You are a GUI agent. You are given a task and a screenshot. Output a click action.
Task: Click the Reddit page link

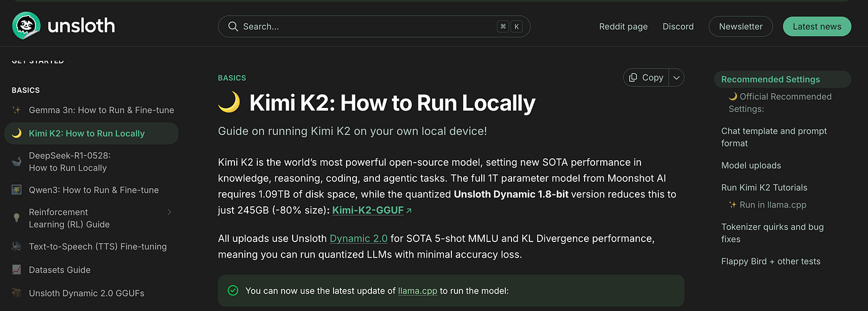(623, 27)
